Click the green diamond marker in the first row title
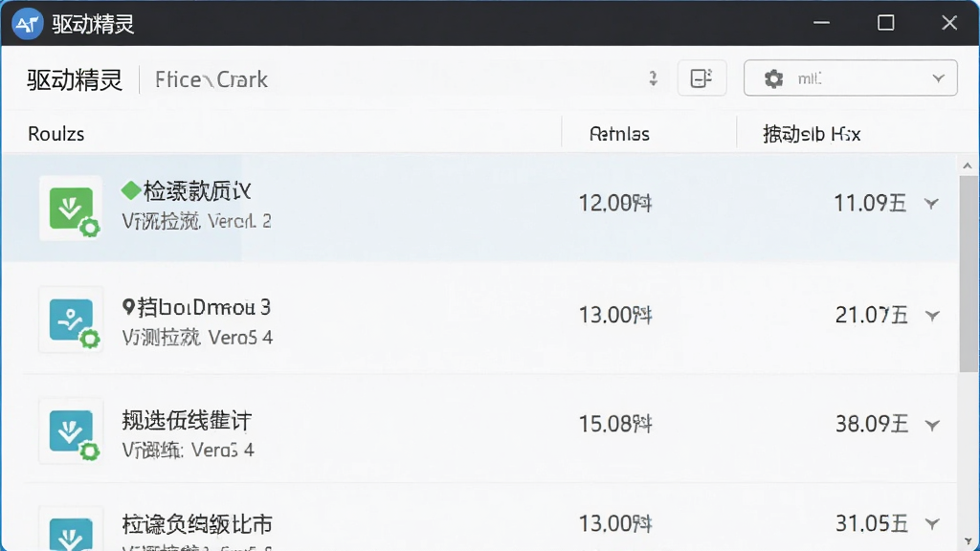This screenshot has height=551, width=980. click(131, 190)
